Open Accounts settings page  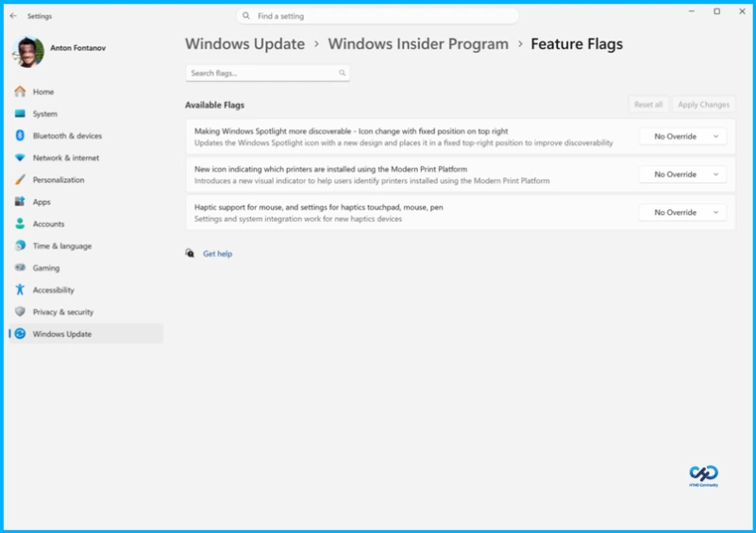pos(86,224)
